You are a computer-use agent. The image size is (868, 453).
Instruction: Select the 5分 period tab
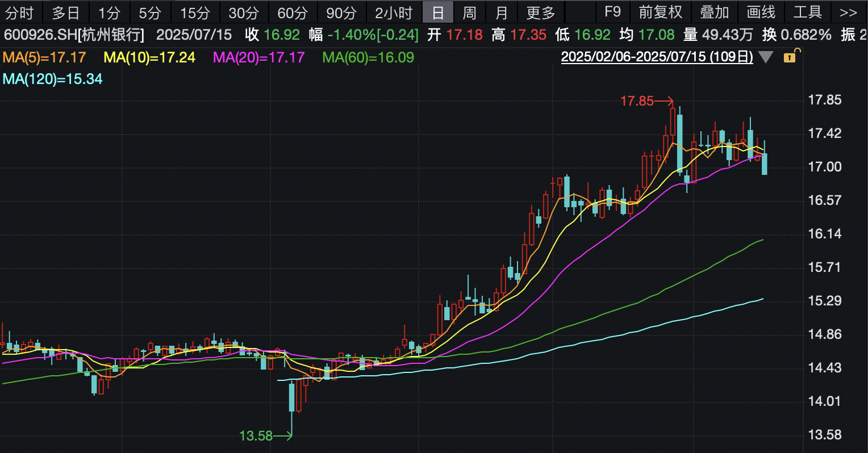point(150,12)
